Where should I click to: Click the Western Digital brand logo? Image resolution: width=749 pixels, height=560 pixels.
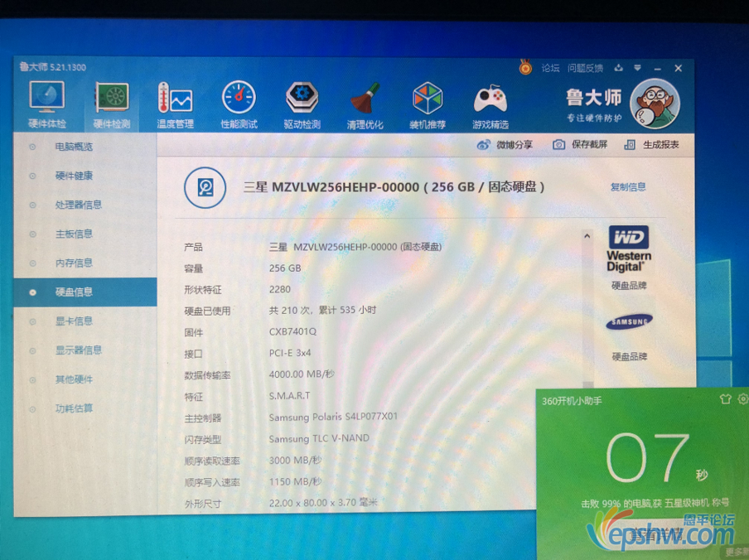(629, 249)
